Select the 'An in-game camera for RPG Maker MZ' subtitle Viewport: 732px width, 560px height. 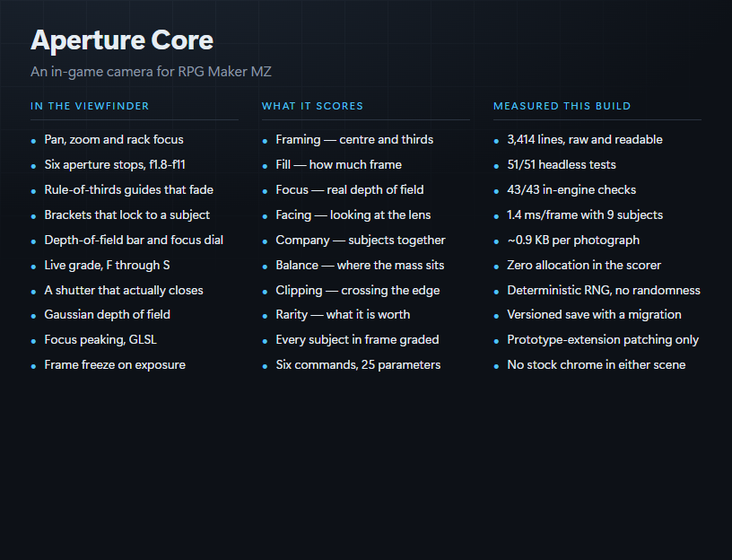151,72
